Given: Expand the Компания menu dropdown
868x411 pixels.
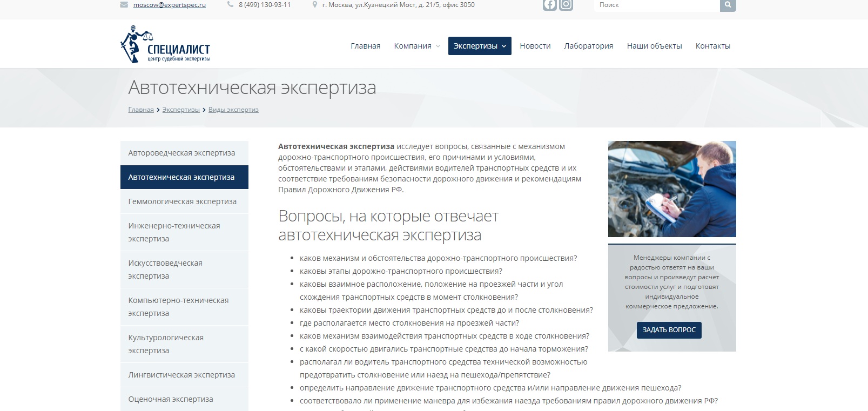Looking at the screenshot, I should (416, 46).
